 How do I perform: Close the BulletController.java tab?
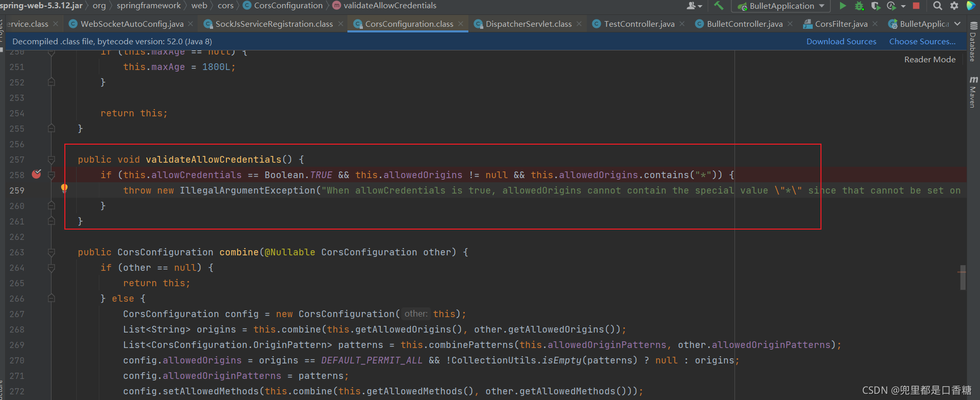click(790, 24)
